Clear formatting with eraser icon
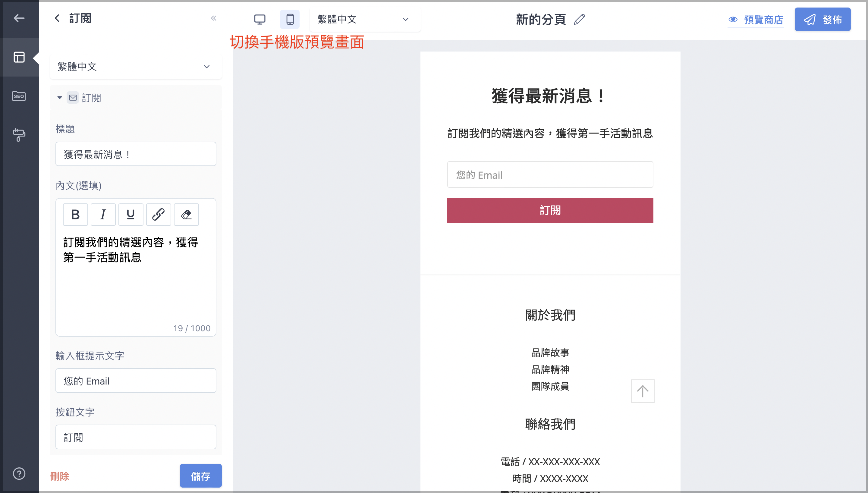The width and height of the screenshot is (868, 493). [x=187, y=214]
